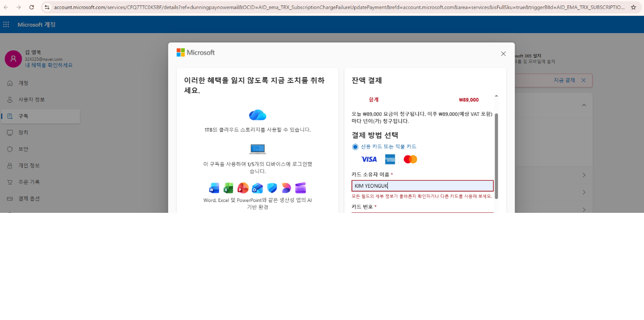Viewport: 644px width, 320px height.
Task: Click the Designer app icon
Action: tap(286, 188)
